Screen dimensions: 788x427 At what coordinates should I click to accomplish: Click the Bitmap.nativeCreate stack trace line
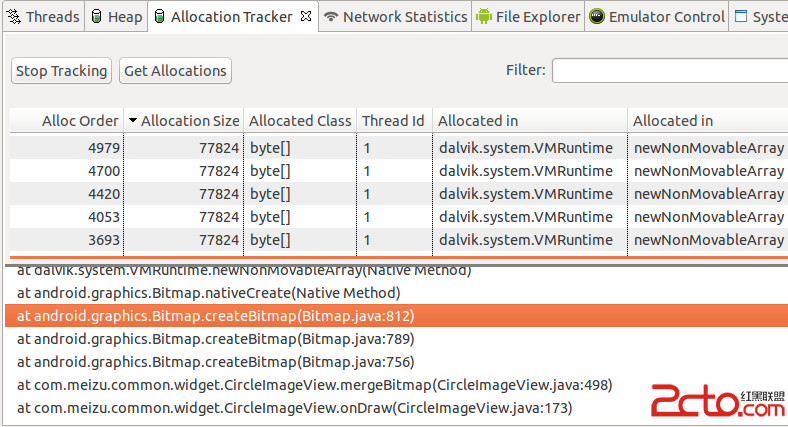208,293
